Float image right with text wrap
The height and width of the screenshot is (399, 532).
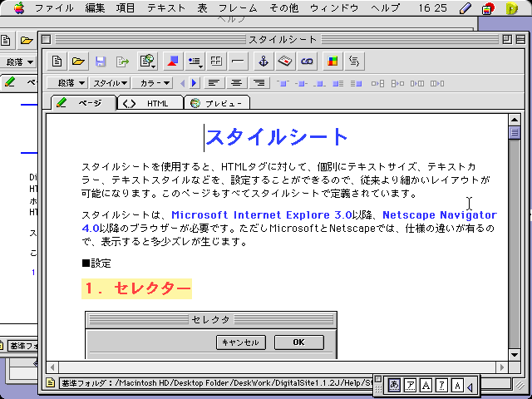click(x=357, y=83)
